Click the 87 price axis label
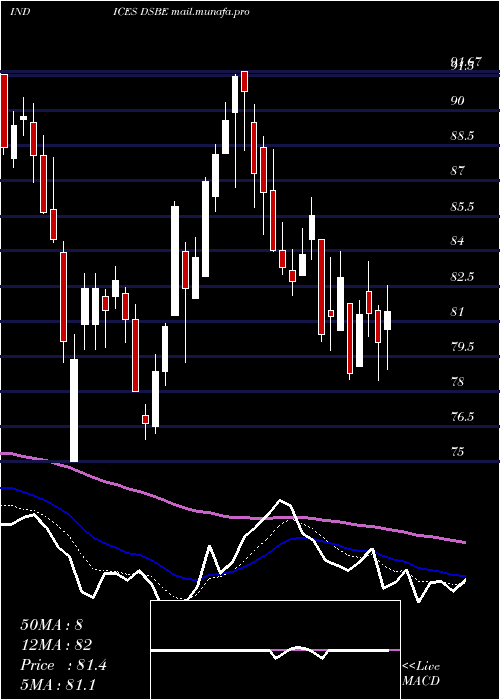The height and width of the screenshot is (700, 500). (458, 171)
